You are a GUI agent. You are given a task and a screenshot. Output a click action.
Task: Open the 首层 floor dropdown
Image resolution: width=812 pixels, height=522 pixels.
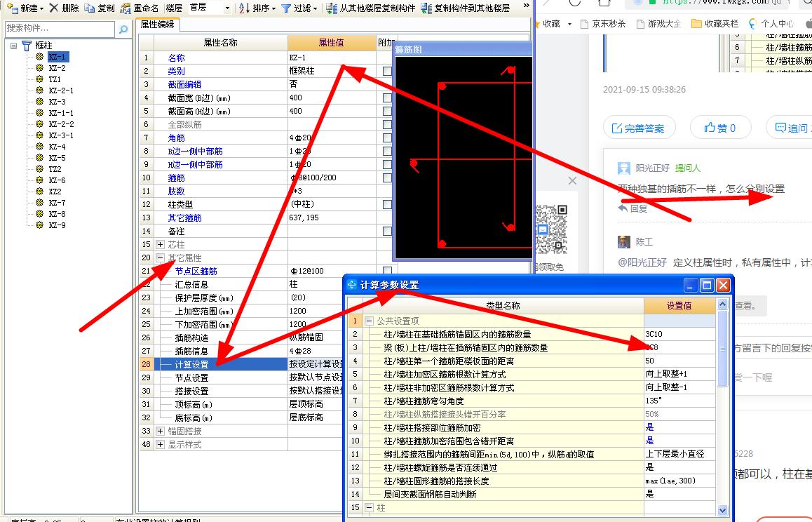point(227,8)
